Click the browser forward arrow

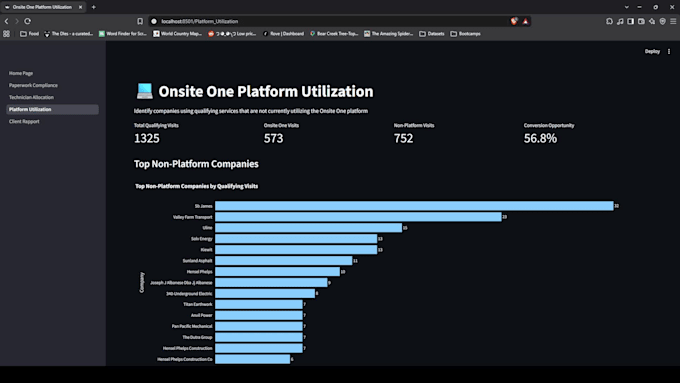click(17, 21)
